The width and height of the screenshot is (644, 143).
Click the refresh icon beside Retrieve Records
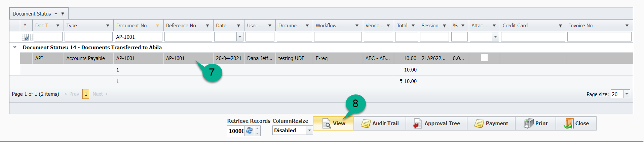click(x=249, y=131)
